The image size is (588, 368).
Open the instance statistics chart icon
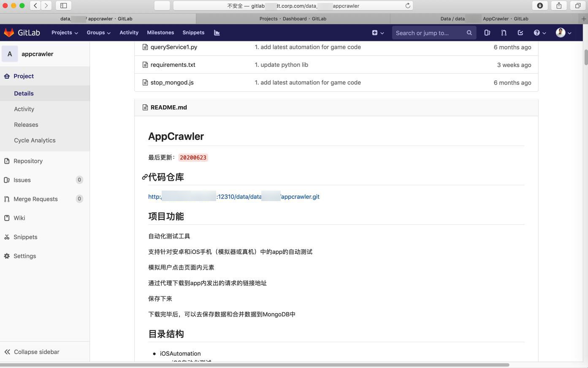217,33
